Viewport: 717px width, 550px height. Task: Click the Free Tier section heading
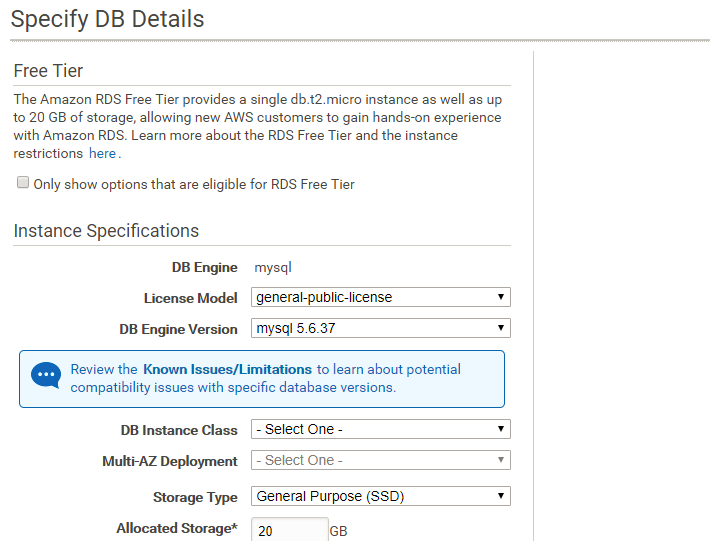(48, 71)
